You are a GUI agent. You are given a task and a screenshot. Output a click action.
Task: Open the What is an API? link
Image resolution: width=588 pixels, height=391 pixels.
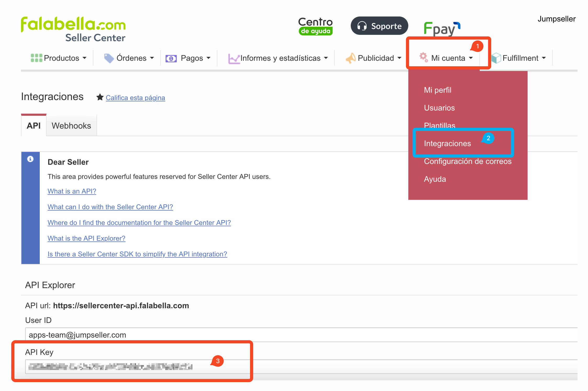tap(72, 191)
